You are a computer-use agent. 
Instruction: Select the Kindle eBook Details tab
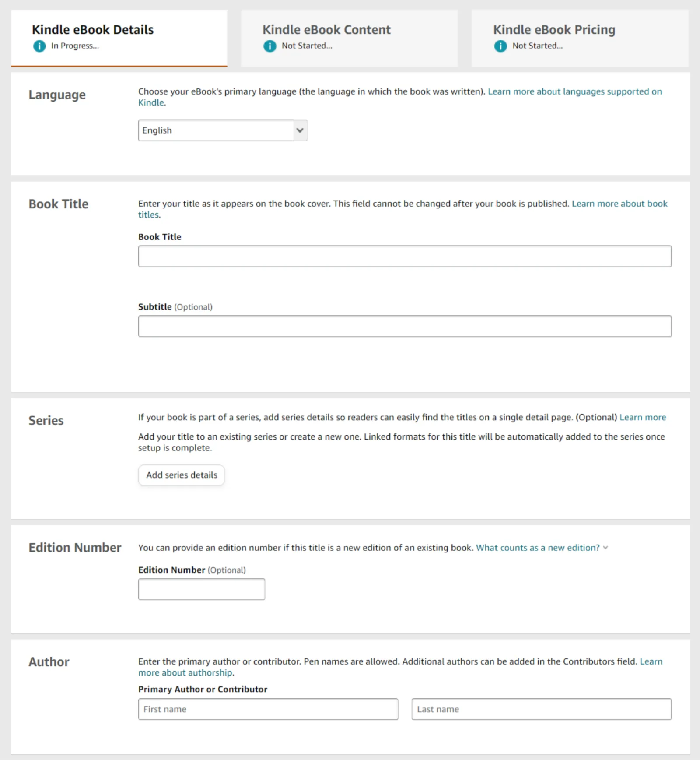(x=119, y=38)
